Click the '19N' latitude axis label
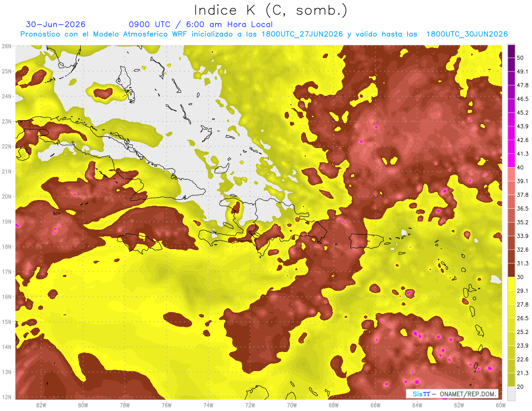Screen dimensions: 532x411 pyautogui.click(x=7, y=222)
